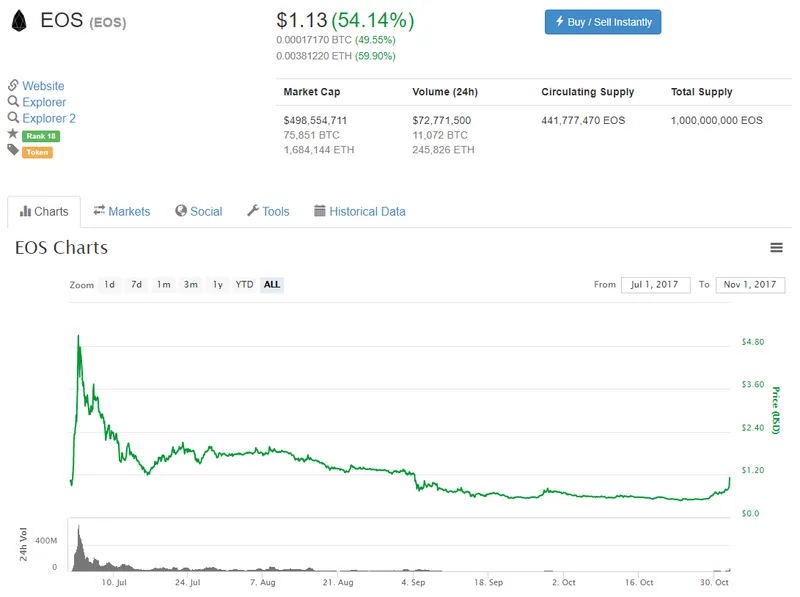800x597 pixels.
Task: Set chart zoom to ALL
Action: 271,284
